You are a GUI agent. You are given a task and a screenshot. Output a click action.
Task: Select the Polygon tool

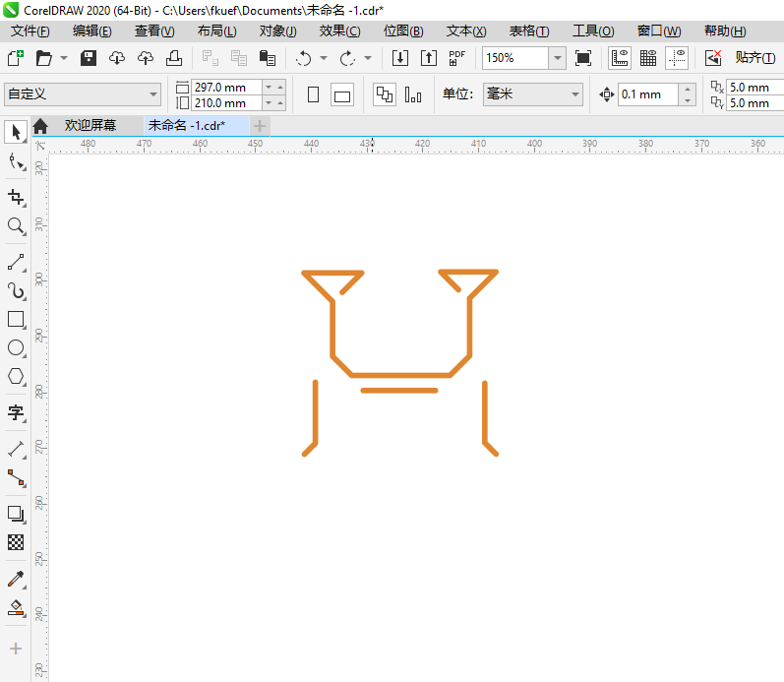[x=16, y=376]
